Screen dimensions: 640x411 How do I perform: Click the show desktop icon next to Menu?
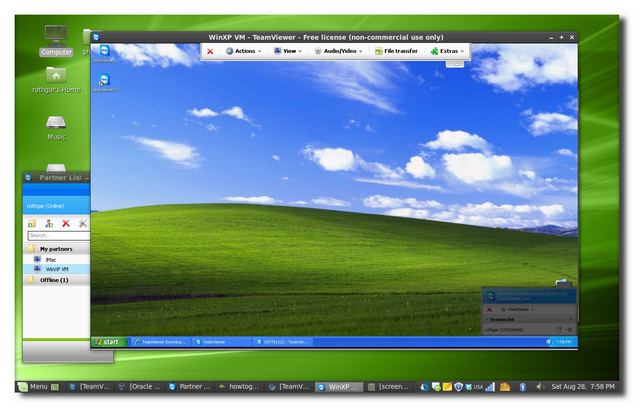[55, 387]
